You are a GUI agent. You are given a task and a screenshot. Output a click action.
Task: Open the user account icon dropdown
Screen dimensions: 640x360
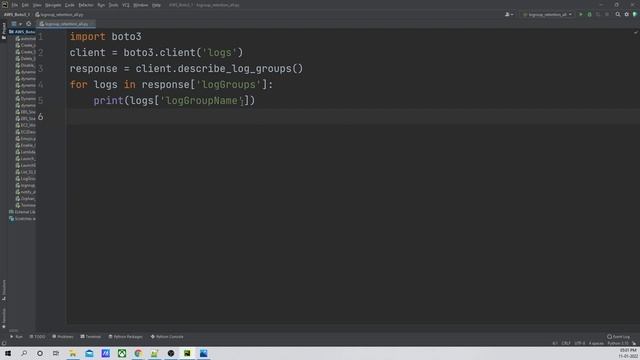(x=509, y=14)
